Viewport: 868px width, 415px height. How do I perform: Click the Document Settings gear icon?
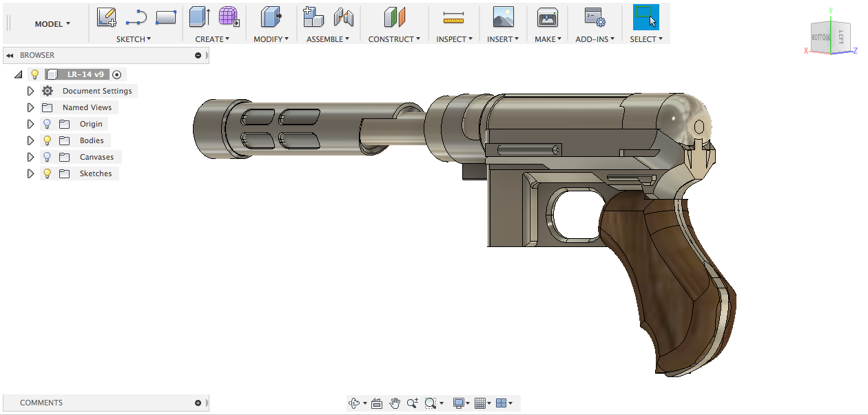click(48, 91)
